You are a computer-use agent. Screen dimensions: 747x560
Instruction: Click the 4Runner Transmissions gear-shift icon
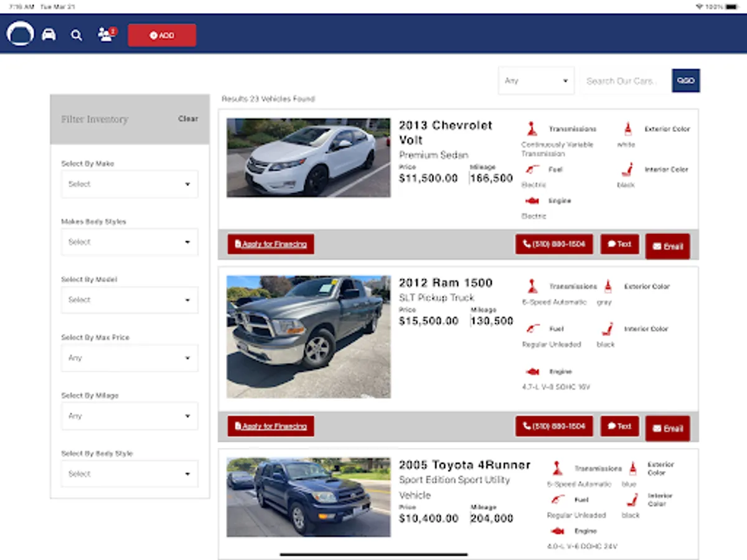(x=557, y=469)
